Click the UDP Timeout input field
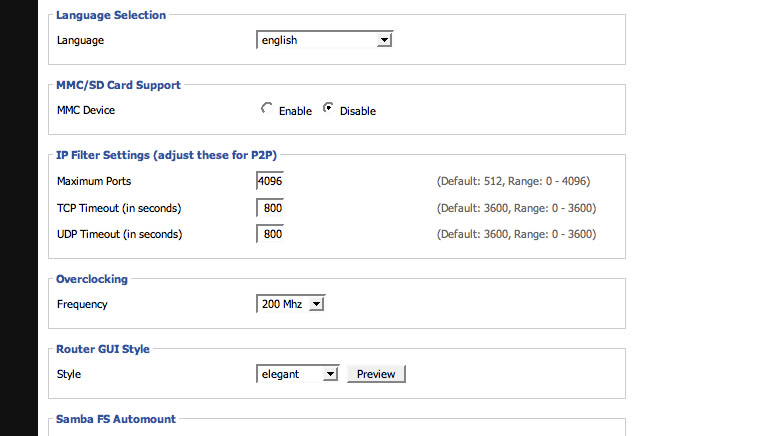 click(270, 233)
